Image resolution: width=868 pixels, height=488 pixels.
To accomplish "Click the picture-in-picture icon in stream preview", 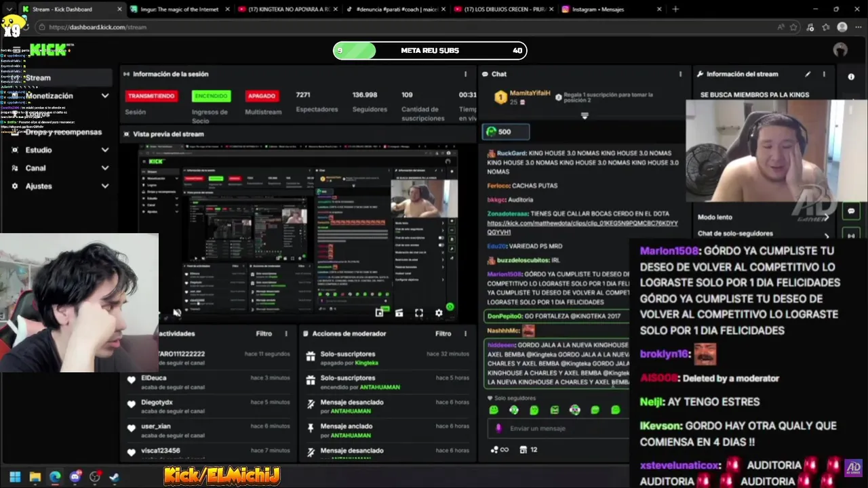I will pos(379,312).
